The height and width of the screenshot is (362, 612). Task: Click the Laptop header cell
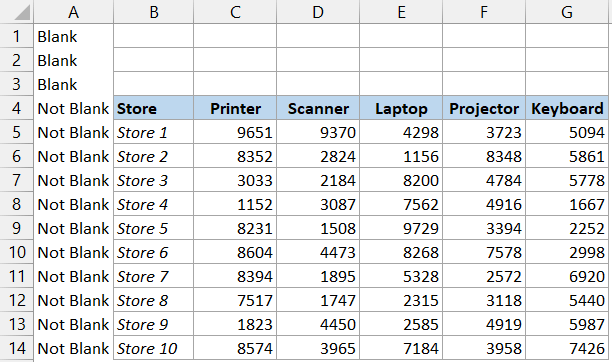point(401,108)
